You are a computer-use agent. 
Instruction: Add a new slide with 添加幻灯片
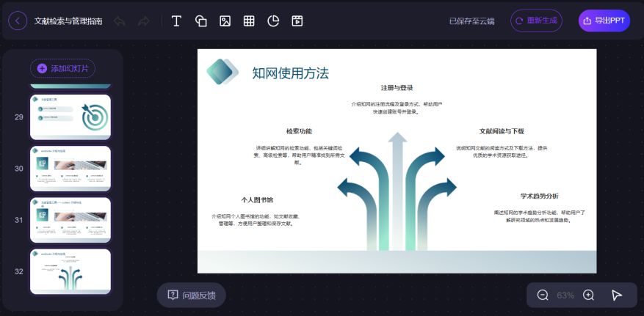[62, 68]
